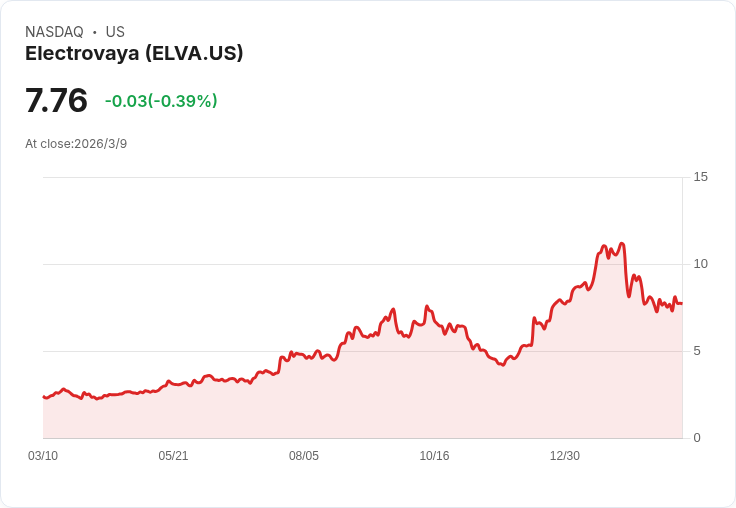Click the current price 7.76
Screen dimensions: 736x508
[x=56, y=101]
